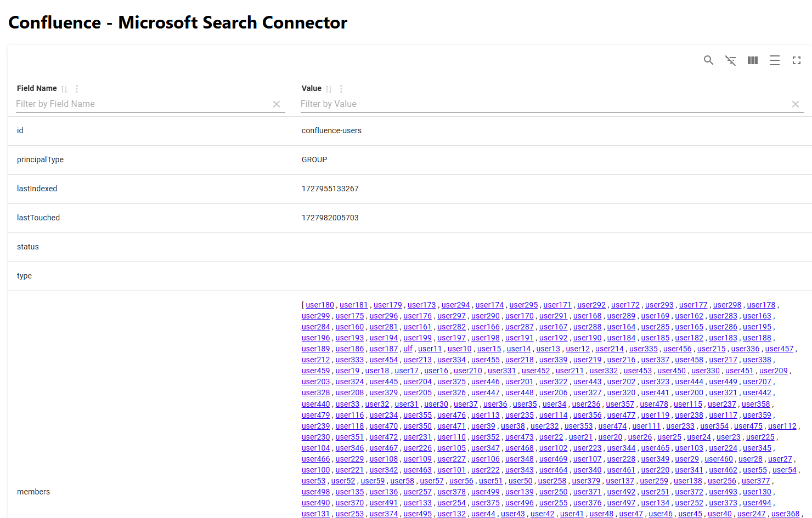Image resolution: width=812 pixels, height=518 pixels.
Task: Open member link user299
Action: tap(316, 316)
